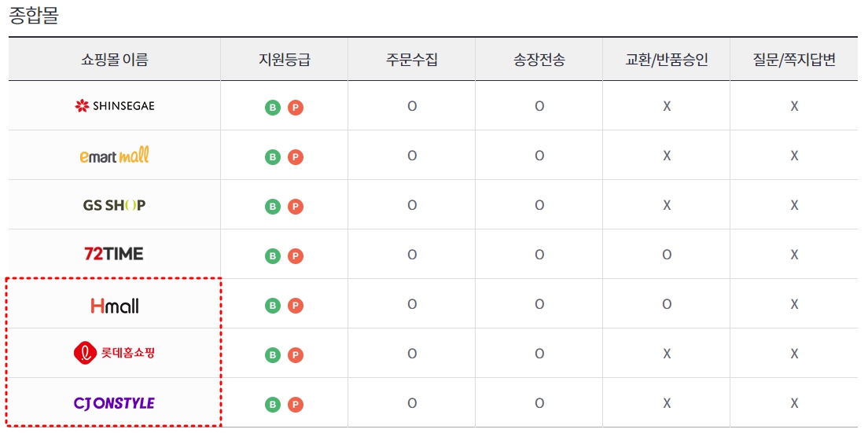Click 교환/반품승인 O value for 72TIME
Screen dimensions: 868x433
coord(667,255)
